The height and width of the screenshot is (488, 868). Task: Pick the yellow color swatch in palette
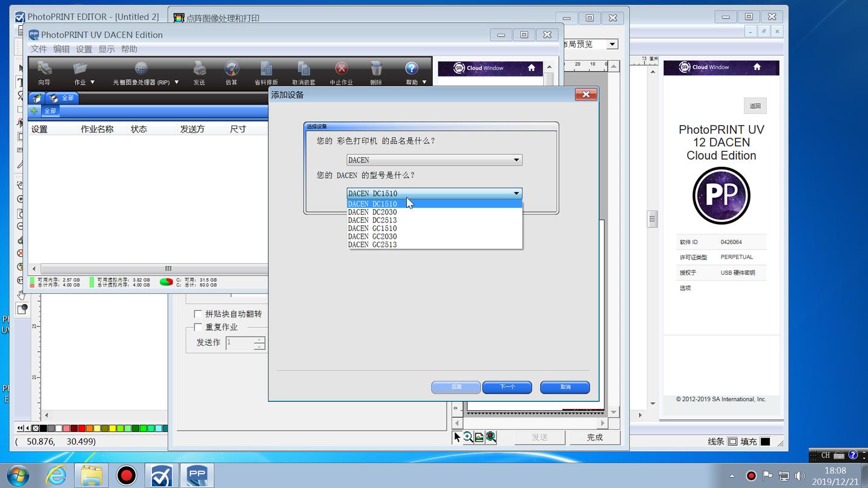112,428
